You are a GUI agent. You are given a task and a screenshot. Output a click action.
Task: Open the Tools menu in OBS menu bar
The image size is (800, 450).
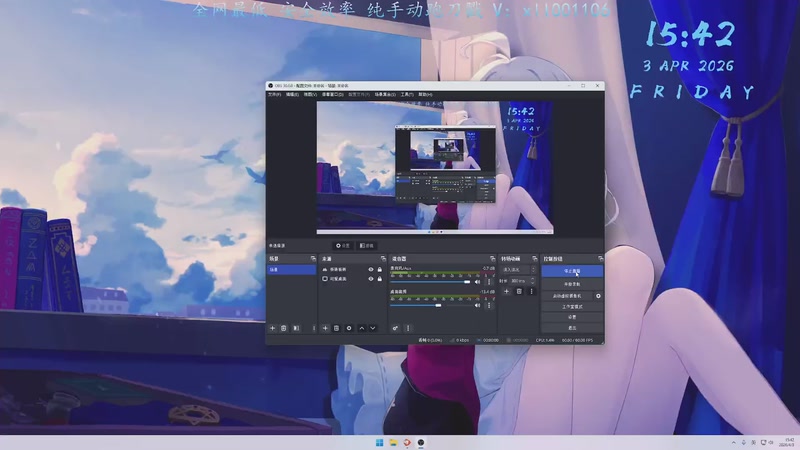pyautogui.click(x=407, y=94)
